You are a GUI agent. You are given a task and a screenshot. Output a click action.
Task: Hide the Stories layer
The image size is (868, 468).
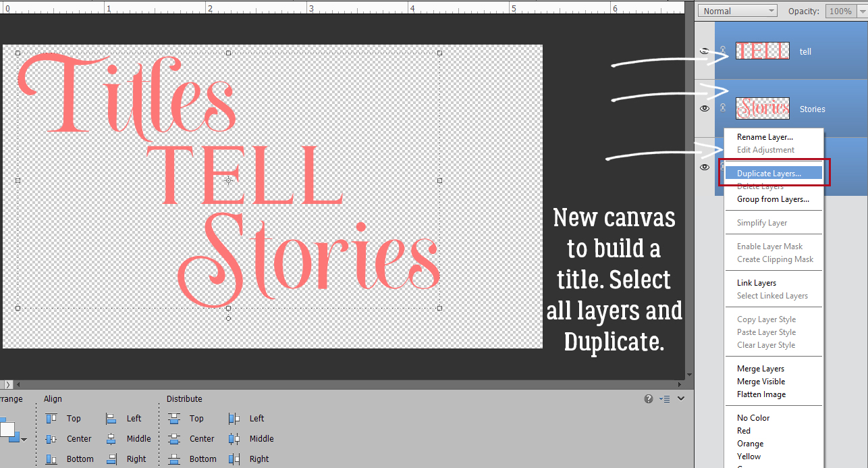[x=705, y=108]
